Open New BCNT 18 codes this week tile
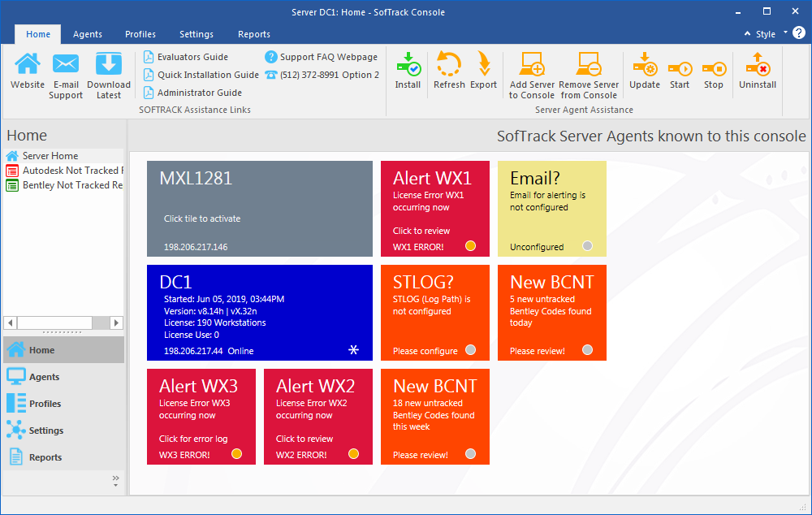 435,417
